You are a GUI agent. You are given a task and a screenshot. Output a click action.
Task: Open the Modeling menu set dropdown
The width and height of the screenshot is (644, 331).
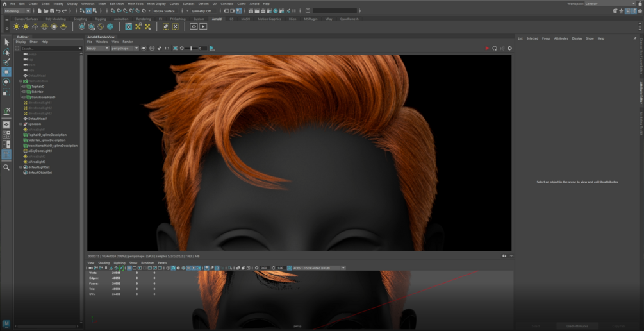point(17,11)
